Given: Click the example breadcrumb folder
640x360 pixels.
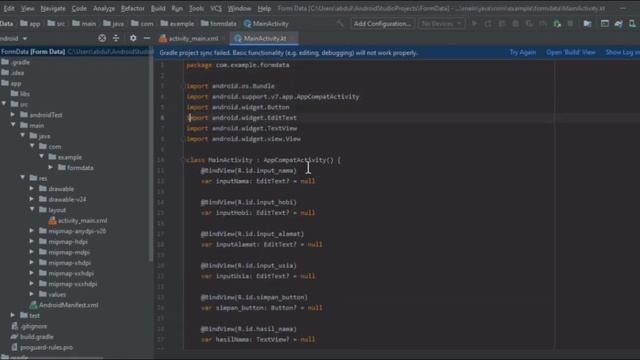Looking at the screenshot, I should [177, 24].
